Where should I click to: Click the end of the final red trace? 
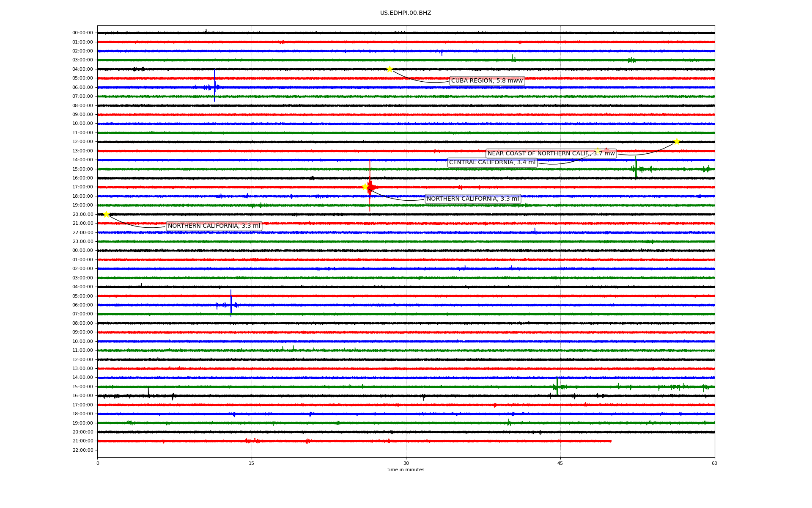pyautogui.click(x=611, y=441)
